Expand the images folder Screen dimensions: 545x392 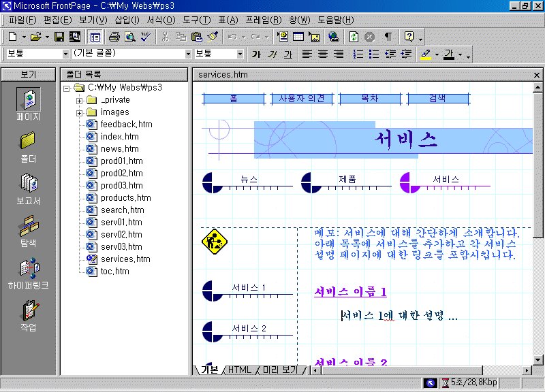(79, 113)
